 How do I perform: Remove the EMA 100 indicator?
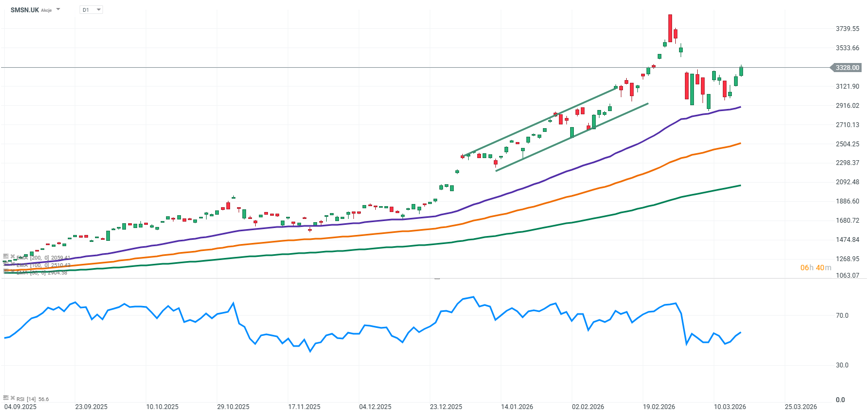[x=12, y=264]
